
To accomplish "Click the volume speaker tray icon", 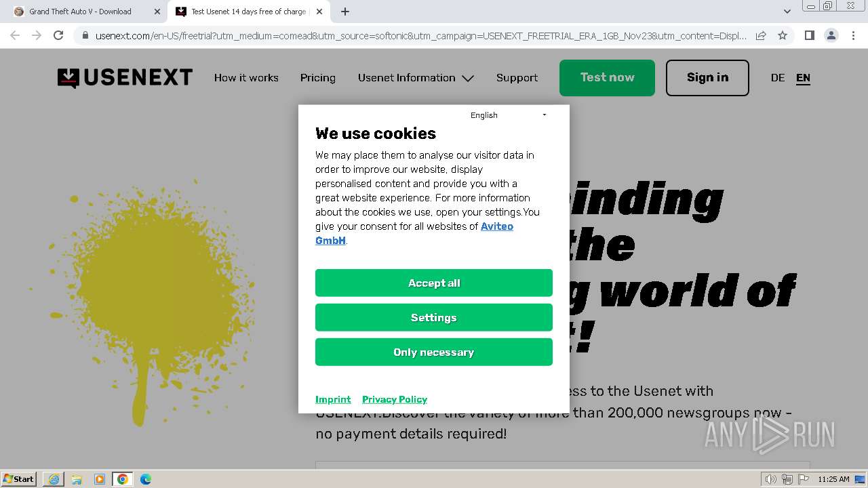I will [770, 479].
